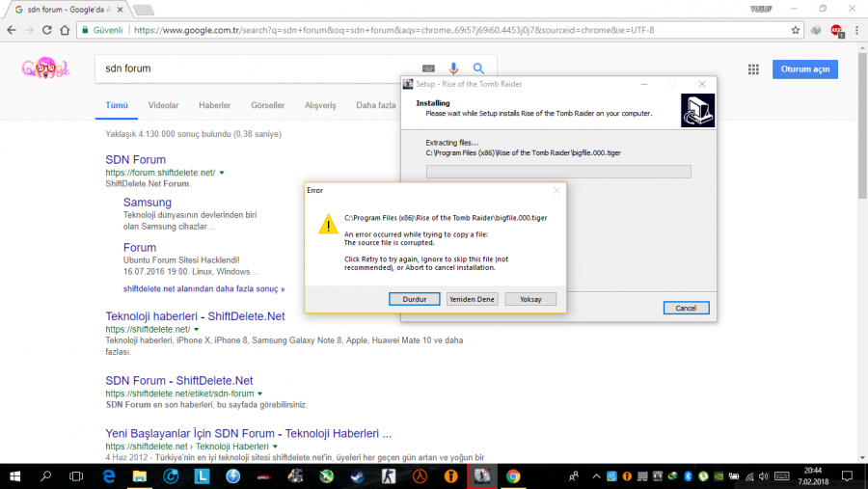Expand dropdown next to https://shiftdelete.net/ URL

tap(197, 330)
